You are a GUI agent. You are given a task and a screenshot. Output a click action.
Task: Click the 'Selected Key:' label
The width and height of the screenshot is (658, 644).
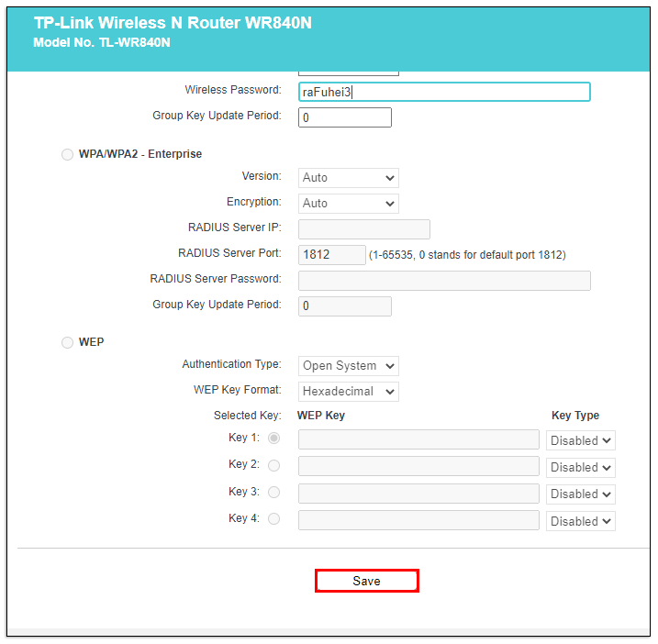[x=247, y=416]
